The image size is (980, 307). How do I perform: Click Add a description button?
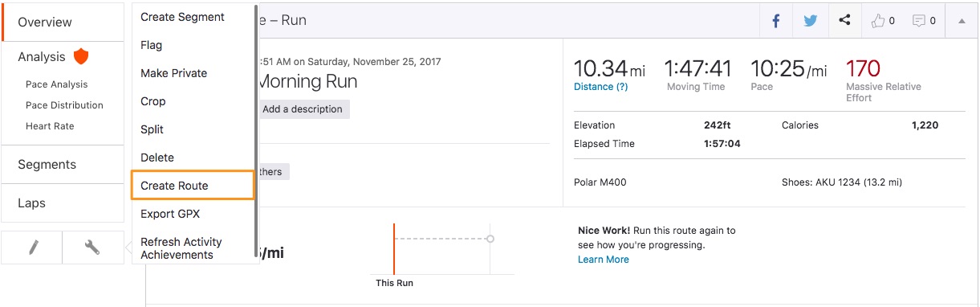303,109
